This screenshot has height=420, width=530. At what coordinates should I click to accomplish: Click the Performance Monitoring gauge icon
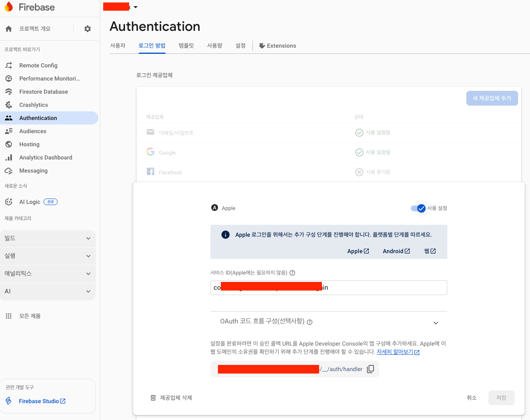click(x=9, y=78)
